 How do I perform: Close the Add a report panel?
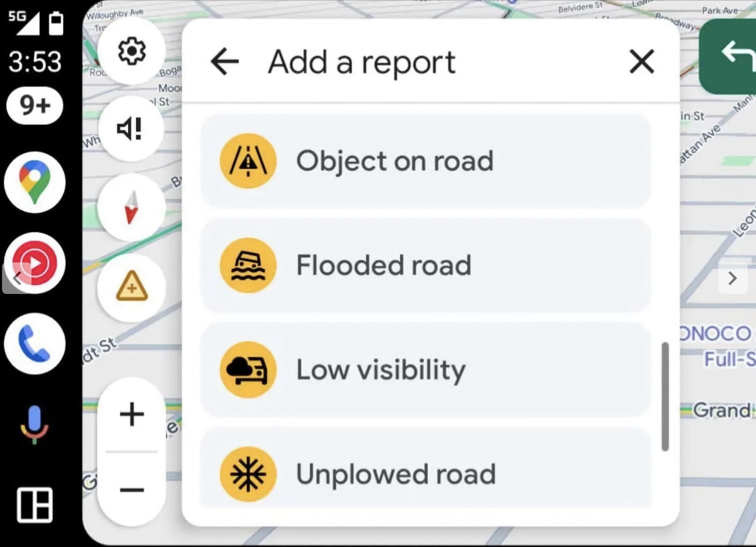pyautogui.click(x=642, y=62)
